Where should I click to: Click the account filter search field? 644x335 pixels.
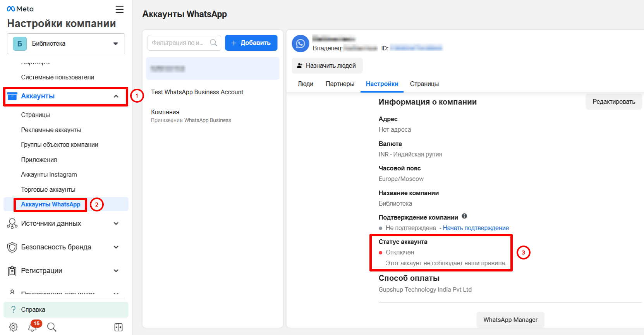tap(179, 43)
